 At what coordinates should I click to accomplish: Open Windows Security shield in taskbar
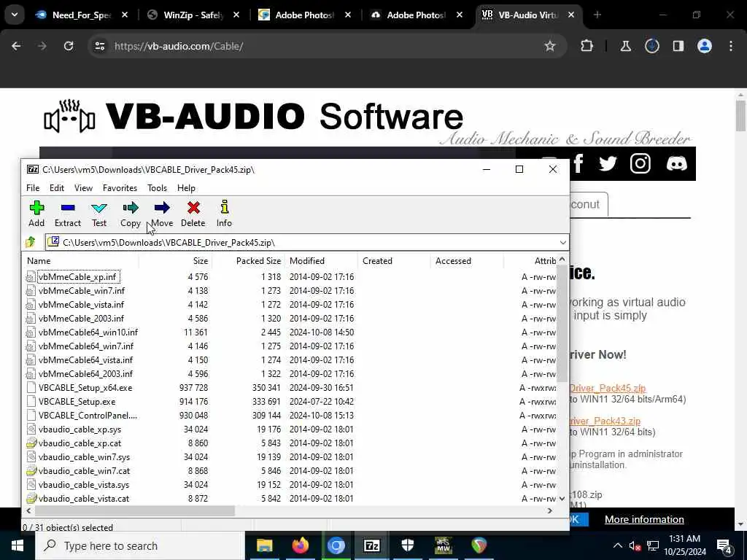pos(407,545)
